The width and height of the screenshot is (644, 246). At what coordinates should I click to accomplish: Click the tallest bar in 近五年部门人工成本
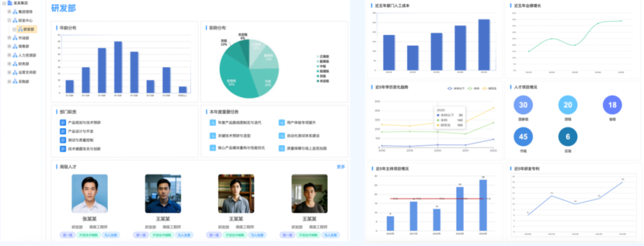click(484, 45)
